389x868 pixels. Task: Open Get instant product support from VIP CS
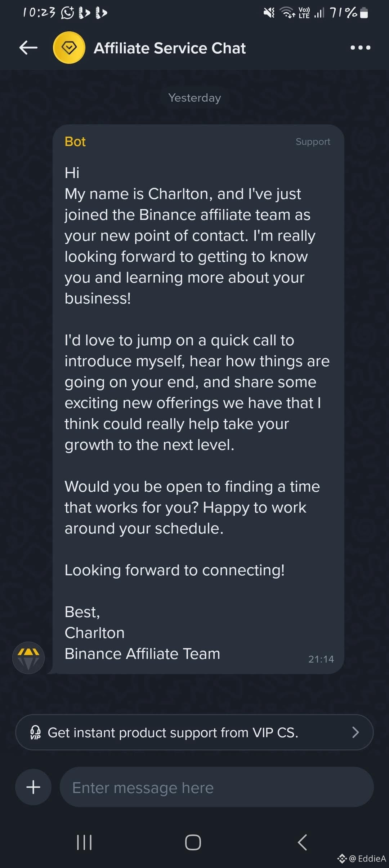pyautogui.click(x=194, y=732)
